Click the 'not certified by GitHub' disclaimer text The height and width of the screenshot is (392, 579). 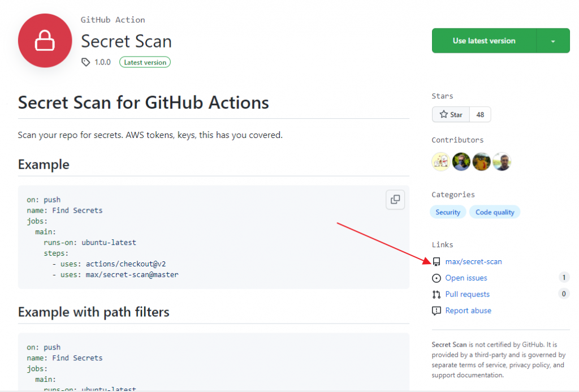(x=499, y=360)
